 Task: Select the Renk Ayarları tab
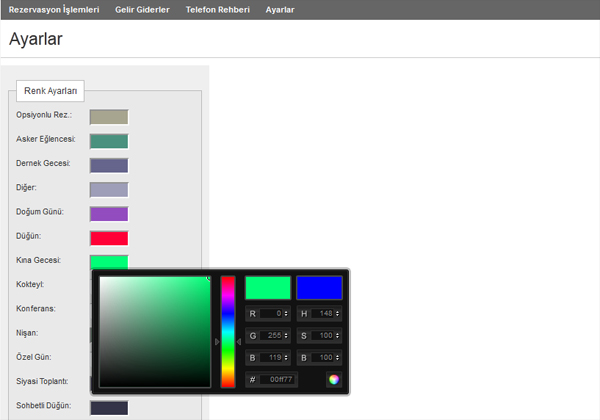tap(50, 91)
